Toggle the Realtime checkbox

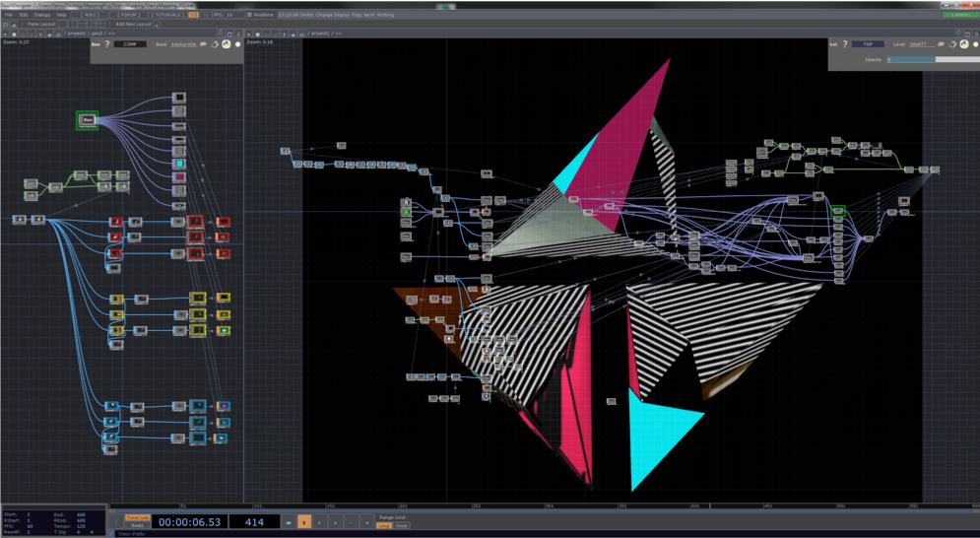tap(250, 15)
